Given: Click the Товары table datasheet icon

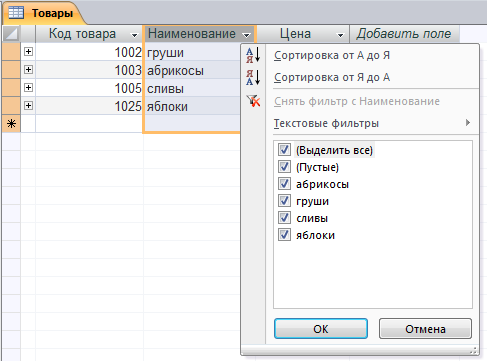Looking at the screenshot, I should click(x=16, y=13).
